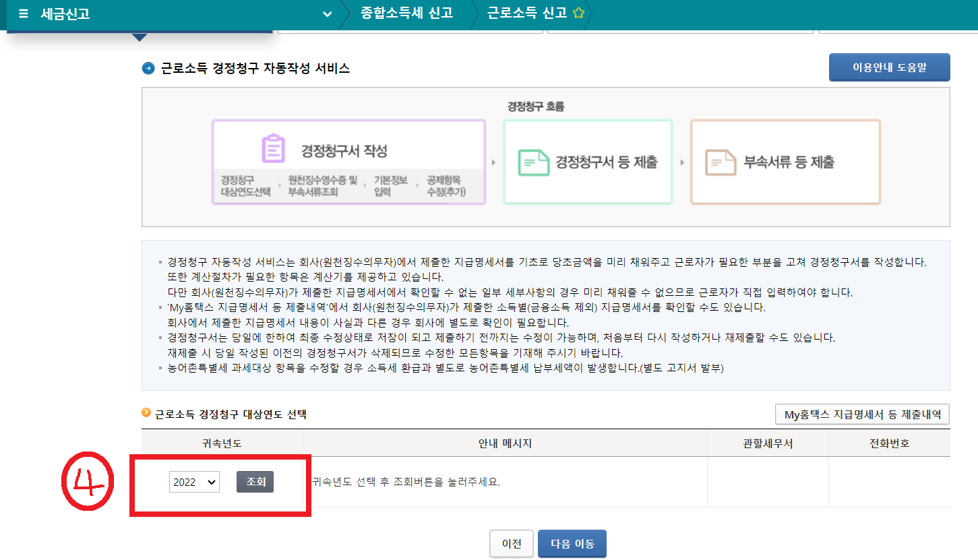Open the 이용안내 도움말 help guide
This screenshot has width=978, height=560.
click(888, 67)
